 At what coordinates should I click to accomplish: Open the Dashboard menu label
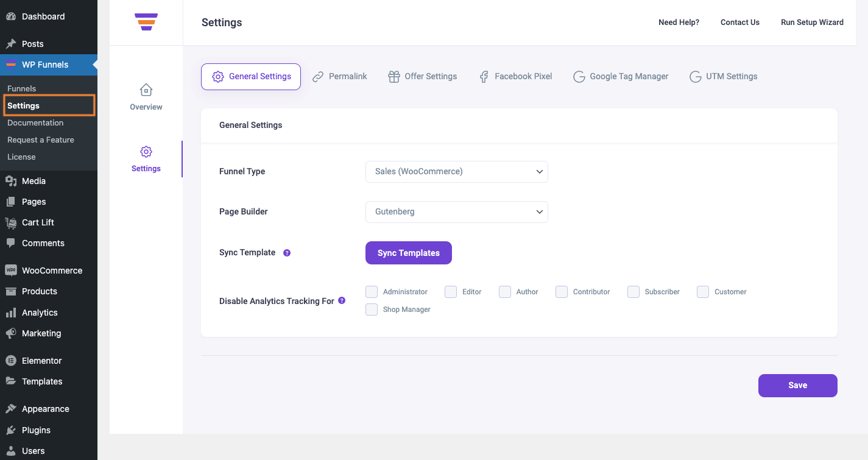point(43,16)
